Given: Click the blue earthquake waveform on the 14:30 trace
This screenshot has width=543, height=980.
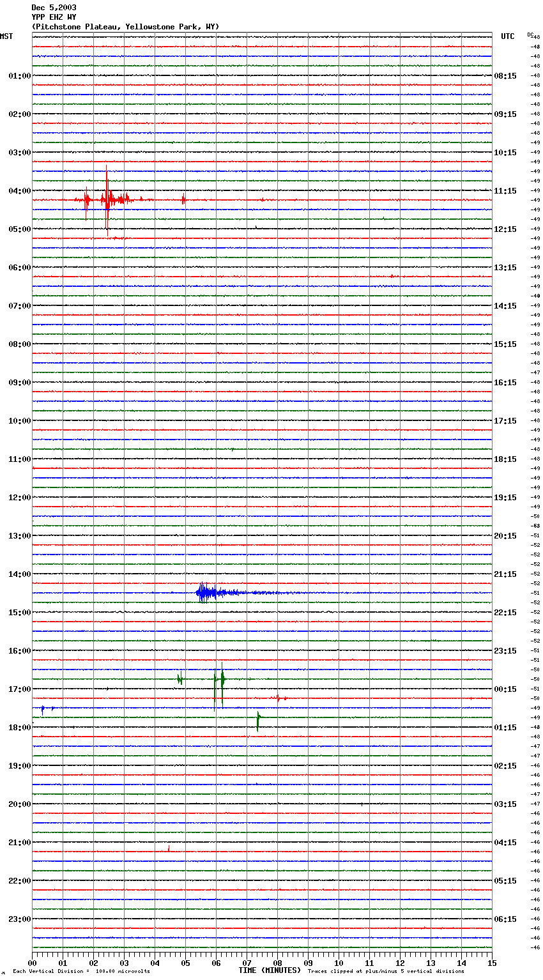Looking at the screenshot, I should [217, 593].
